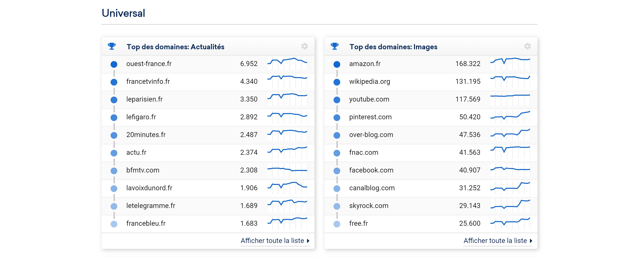
Task: Show the full Actualités domain list
Action: coord(272,241)
